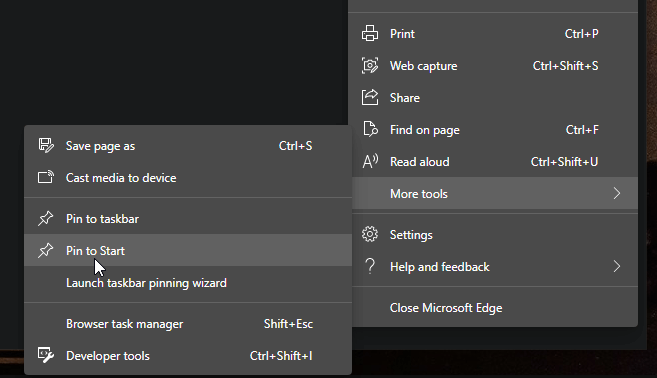The image size is (657, 378).
Task: Open Browser task manager
Action: tap(188, 324)
